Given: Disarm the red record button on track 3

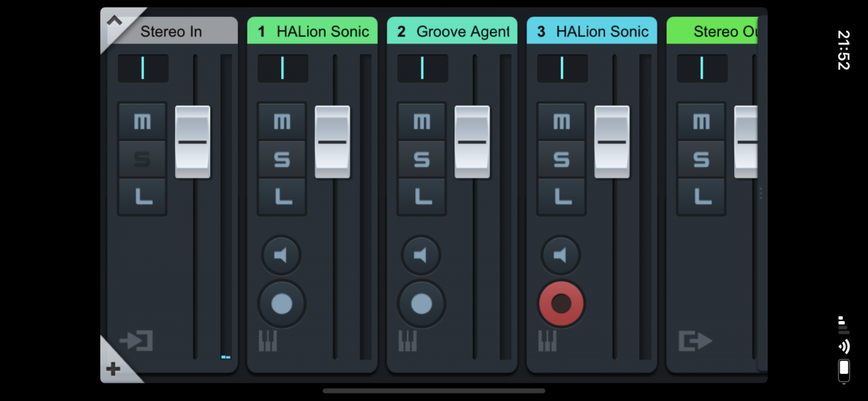Looking at the screenshot, I should pyautogui.click(x=561, y=303).
